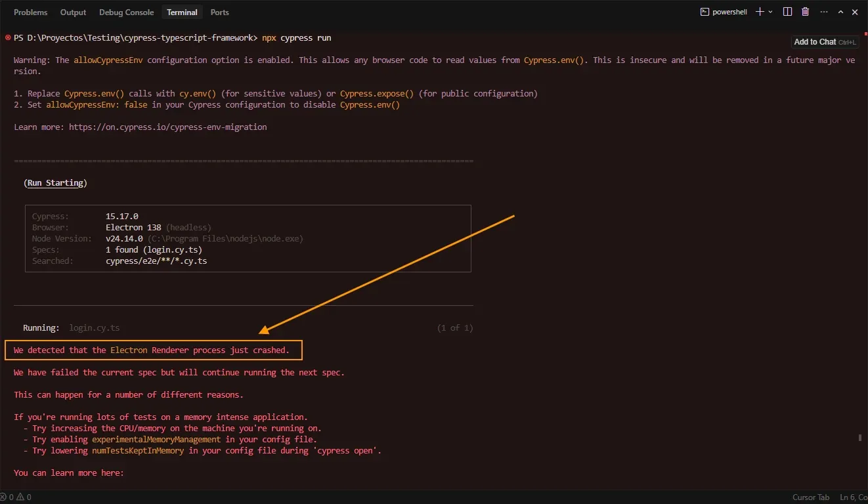868x504 pixels.
Task: Click the Ln 6 cursor position indicator
Action: pyautogui.click(x=854, y=497)
